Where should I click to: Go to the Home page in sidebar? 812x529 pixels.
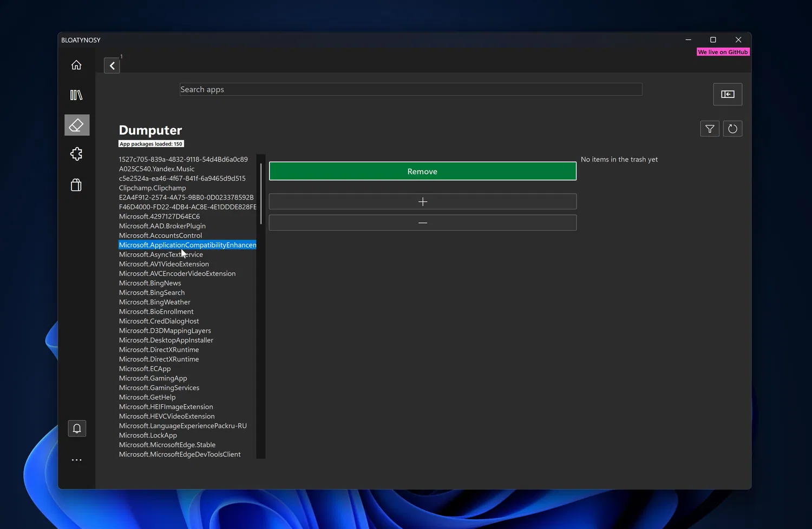click(76, 65)
